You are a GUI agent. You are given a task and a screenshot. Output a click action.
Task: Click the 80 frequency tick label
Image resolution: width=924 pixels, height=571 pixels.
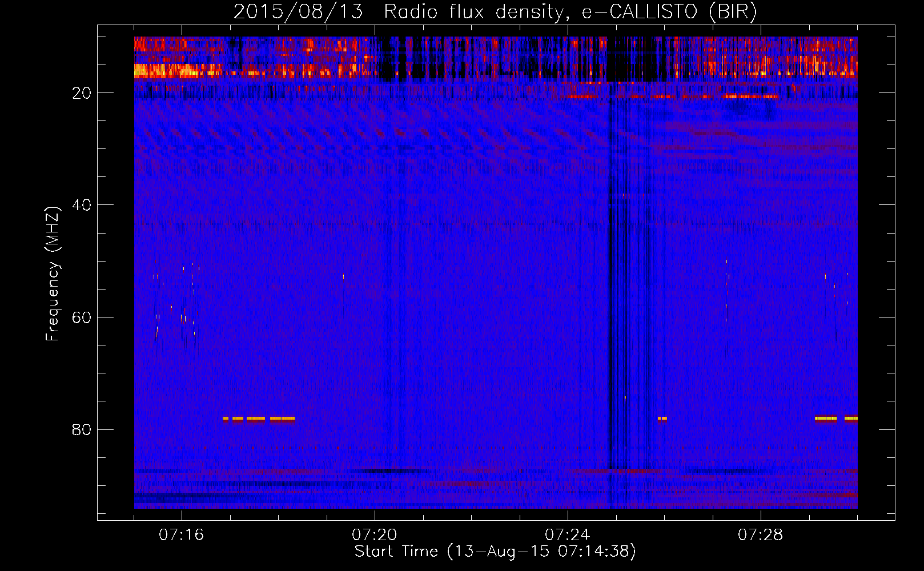tap(82, 429)
